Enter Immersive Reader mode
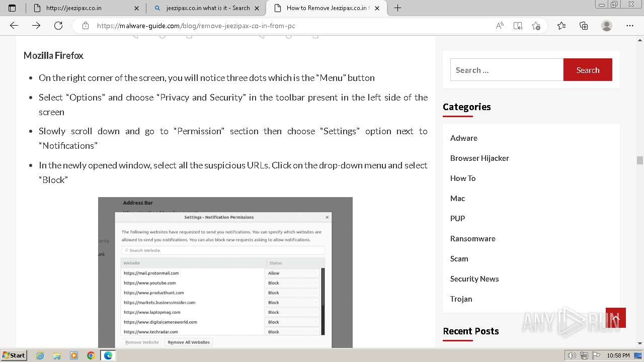Viewport: 644px width, 362px height. pyautogui.click(x=518, y=26)
